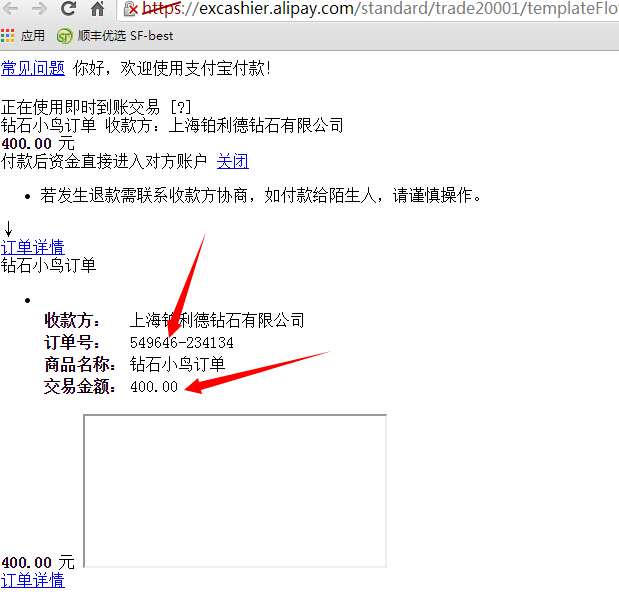Select order number 549646-234134
Image resolution: width=619 pixels, height=615 pixels.
tap(182, 343)
